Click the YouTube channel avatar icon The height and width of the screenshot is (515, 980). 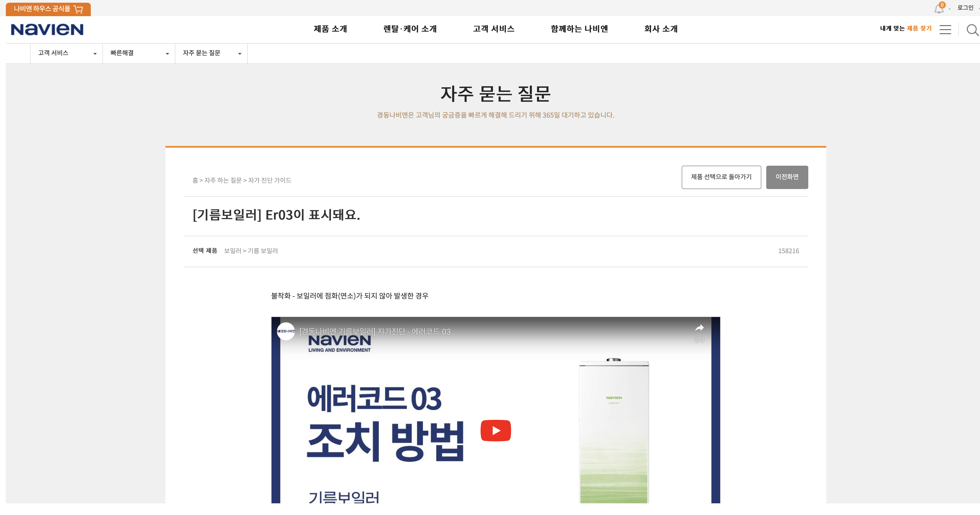[286, 331]
